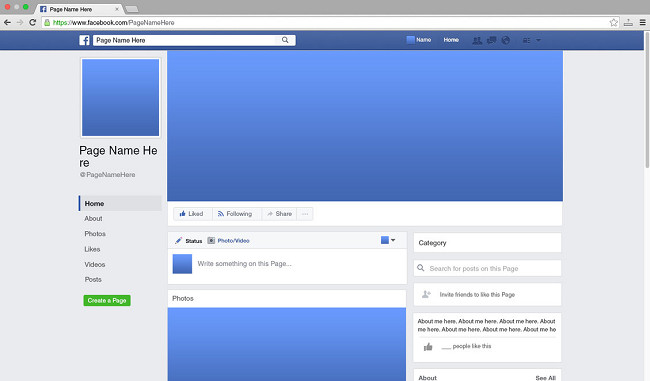The image size is (650, 381).
Task: Open the friend requests icon
Action: pos(477,40)
